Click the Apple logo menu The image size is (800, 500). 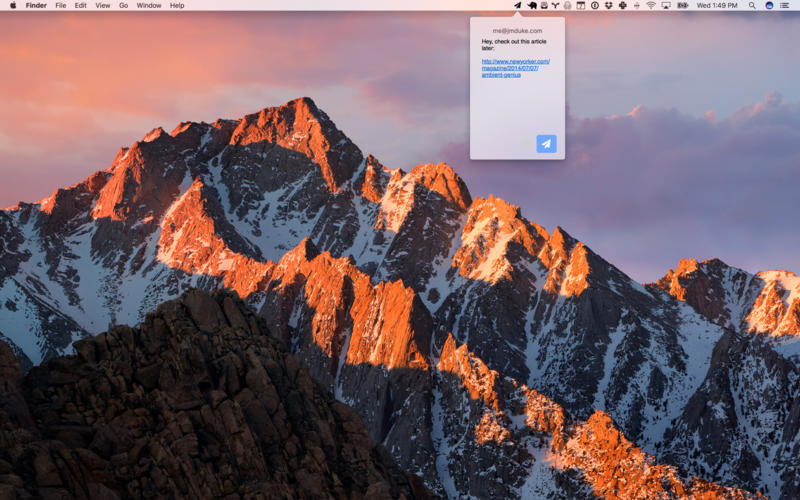pyautogui.click(x=13, y=5)
